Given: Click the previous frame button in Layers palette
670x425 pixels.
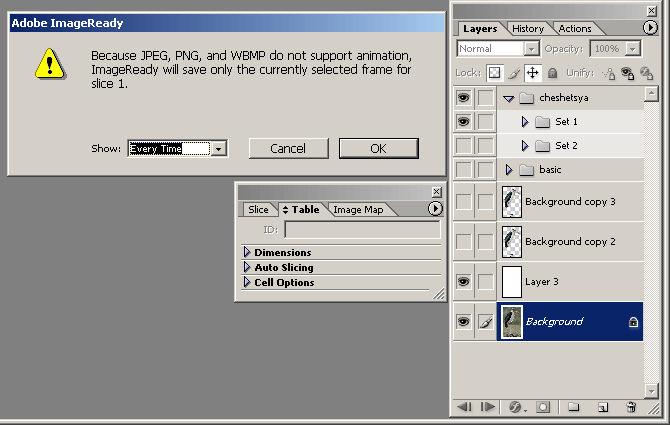Looking at the screenshot, I should [464, 407].
